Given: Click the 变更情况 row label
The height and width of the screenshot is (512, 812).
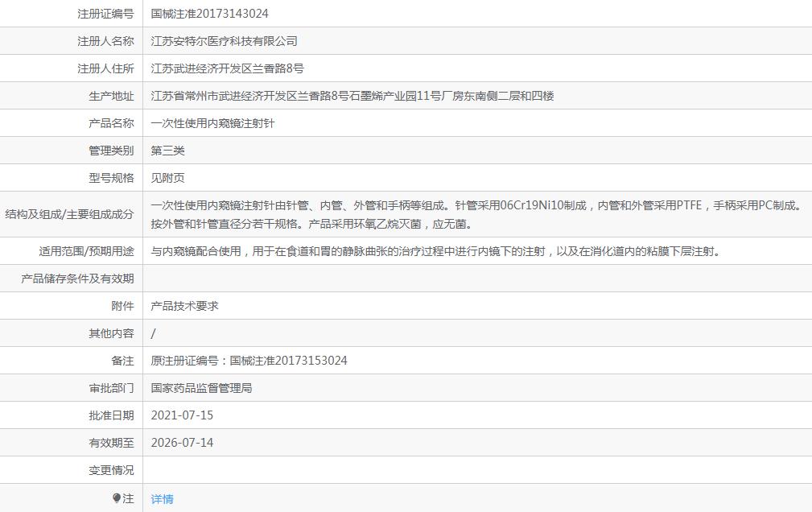Looking at the screenshot, I should coord(111,470).
